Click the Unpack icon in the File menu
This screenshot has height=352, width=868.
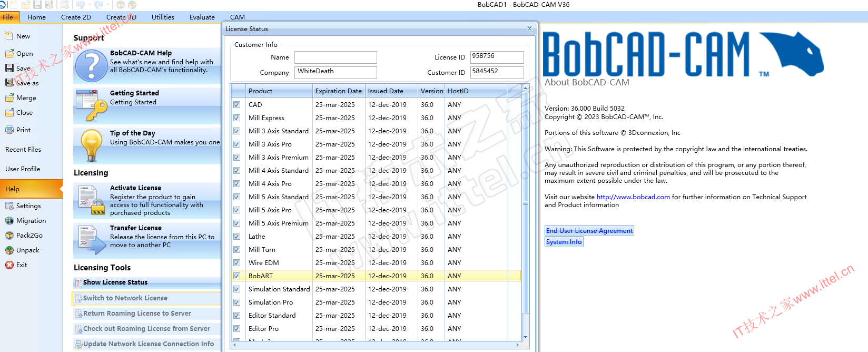pyautogui.click(x=9, y=250)
